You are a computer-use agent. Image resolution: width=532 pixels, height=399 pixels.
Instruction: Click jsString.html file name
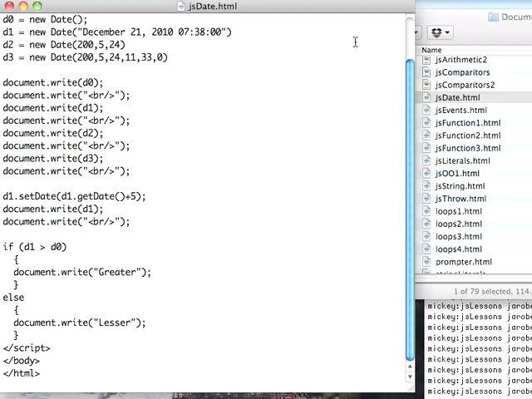pos(460,186)
